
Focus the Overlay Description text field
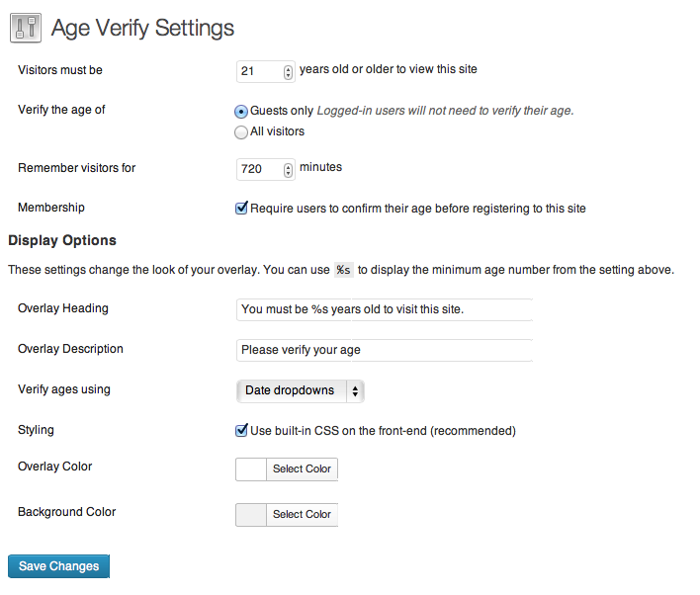pyautogui.click(x=385, y=350)
